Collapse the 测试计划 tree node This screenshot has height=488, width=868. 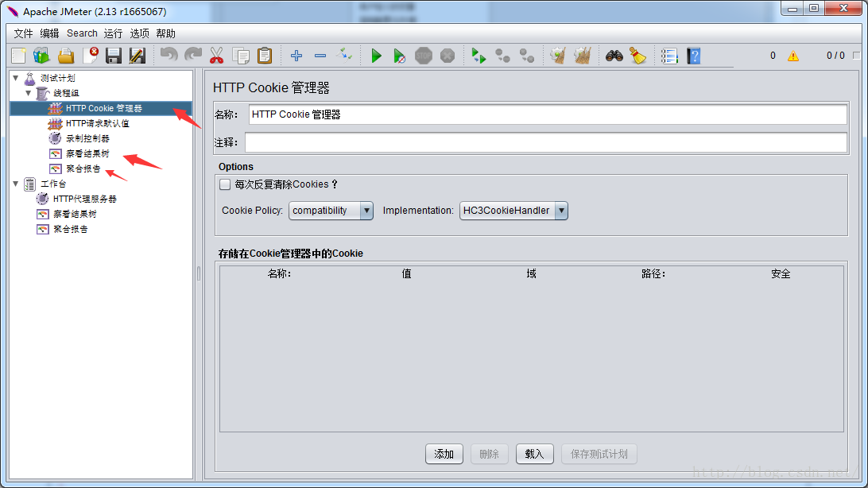pos(16,78)
